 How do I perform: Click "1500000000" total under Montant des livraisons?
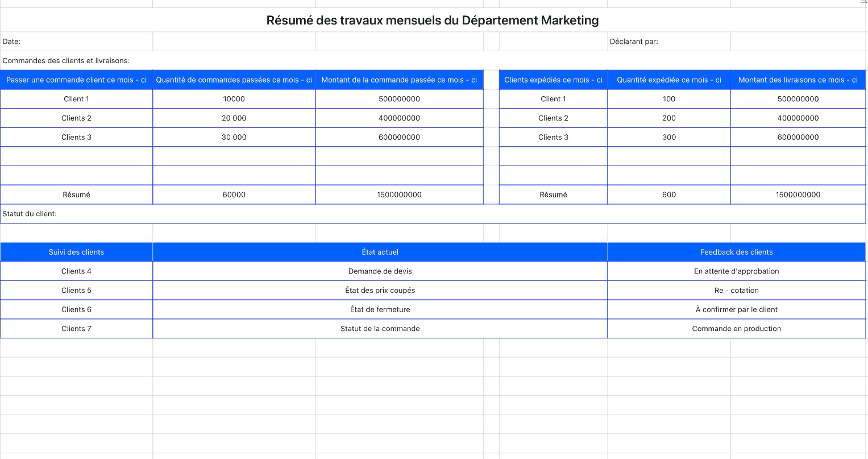(x=798, y=195)
